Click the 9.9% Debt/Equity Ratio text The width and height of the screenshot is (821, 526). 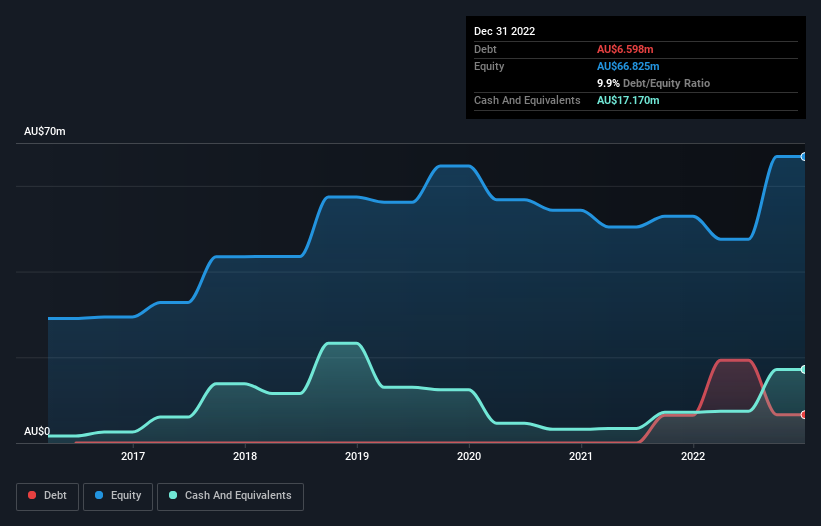pos(653,83)
